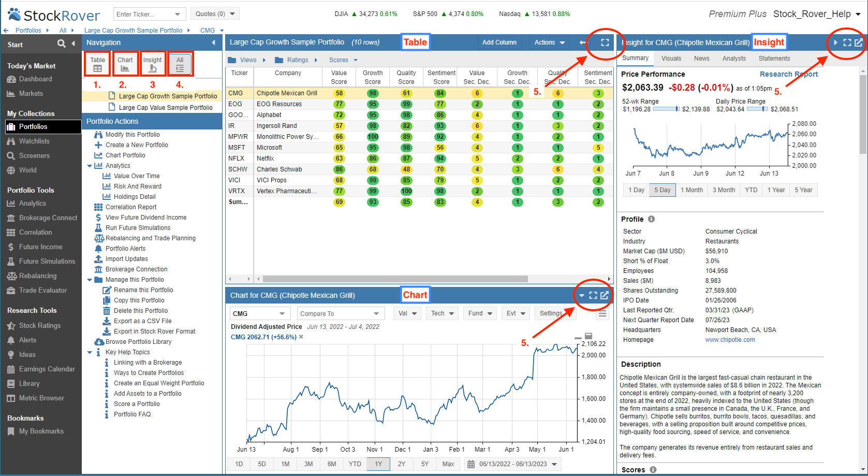Maximize the Insight panel

(x=847, y=42)
